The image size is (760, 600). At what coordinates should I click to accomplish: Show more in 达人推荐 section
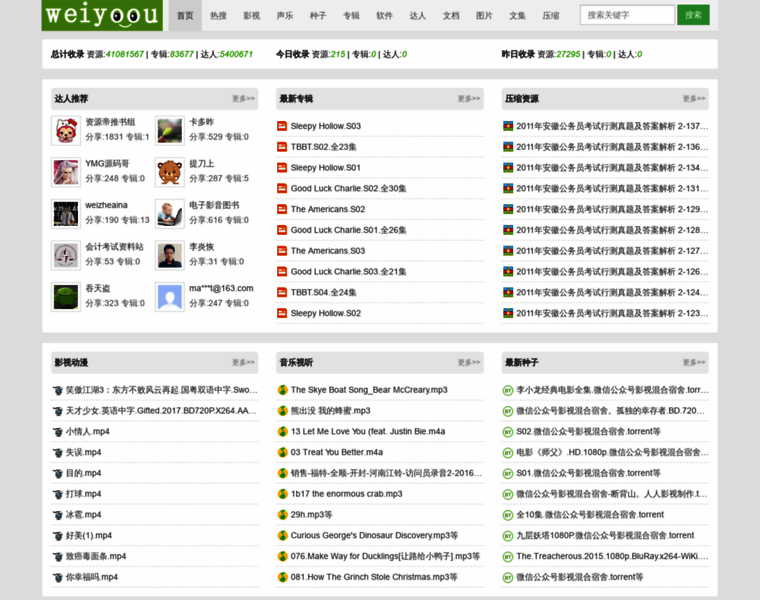[243, 99]
